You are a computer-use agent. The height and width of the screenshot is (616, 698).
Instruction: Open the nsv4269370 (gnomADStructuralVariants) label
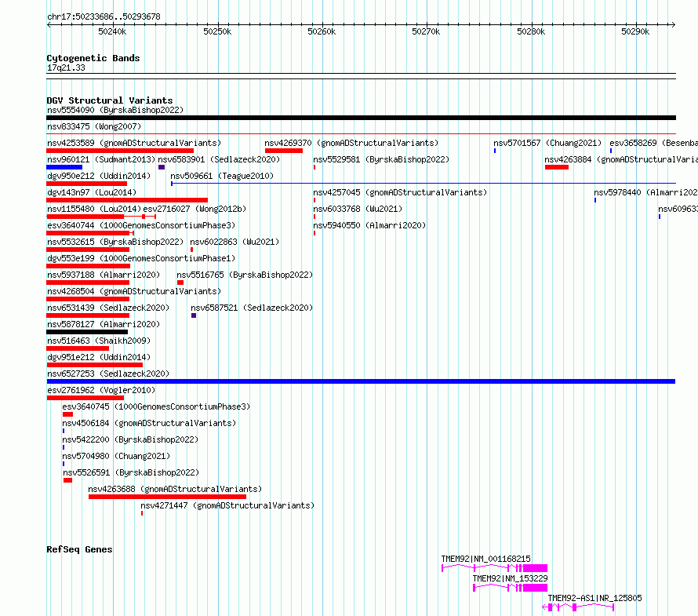click(351, 143)
